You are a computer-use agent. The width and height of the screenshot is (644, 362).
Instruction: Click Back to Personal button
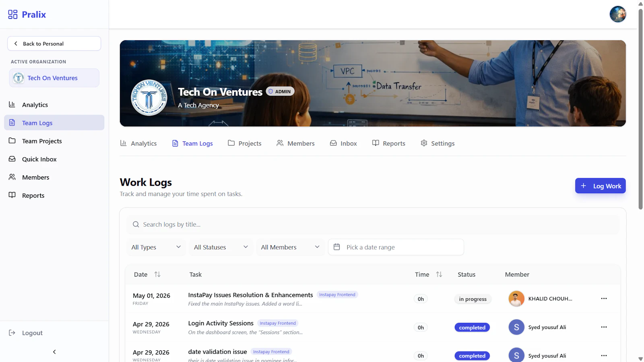(54, 43)
